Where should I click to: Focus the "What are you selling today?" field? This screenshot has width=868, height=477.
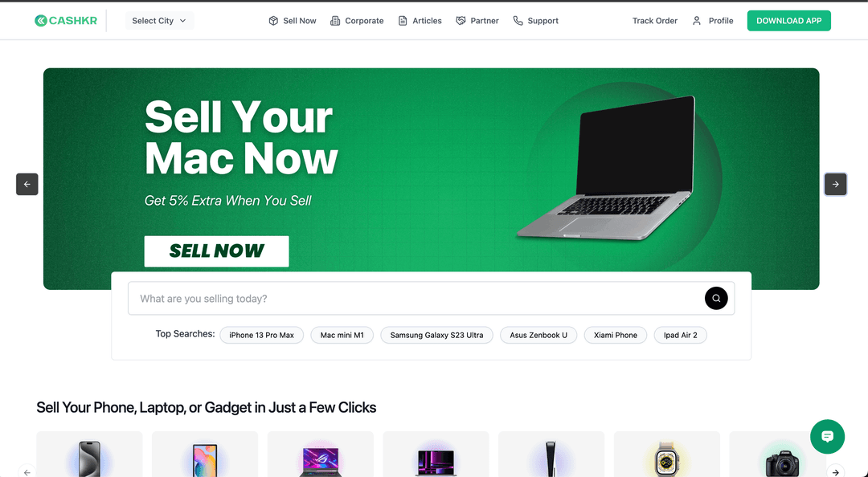[416, 298]
